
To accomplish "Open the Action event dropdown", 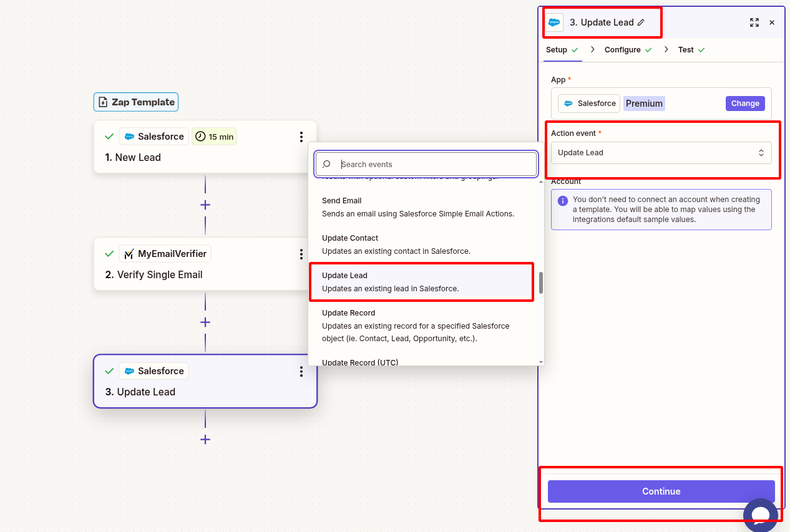I will [661, 152].
